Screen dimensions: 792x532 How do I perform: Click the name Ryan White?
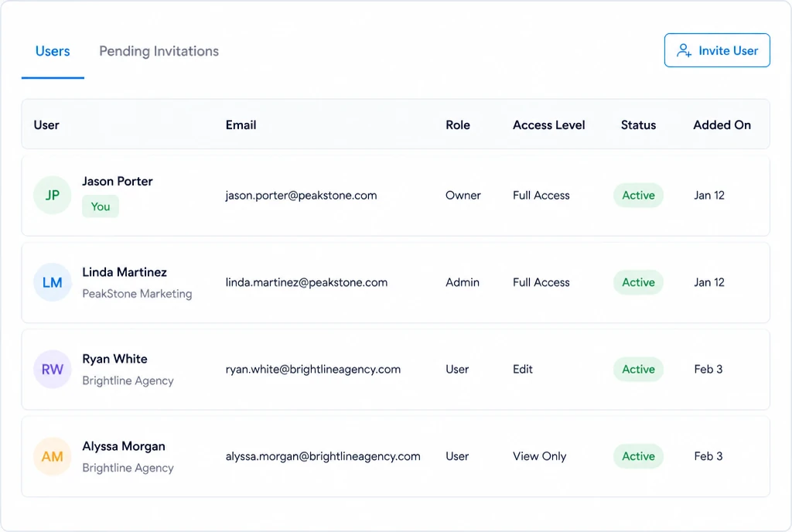[x=114, y=359]
